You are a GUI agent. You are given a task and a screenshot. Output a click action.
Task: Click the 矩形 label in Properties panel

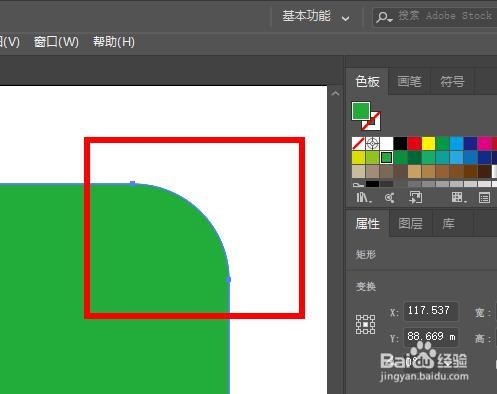(366, 255)
